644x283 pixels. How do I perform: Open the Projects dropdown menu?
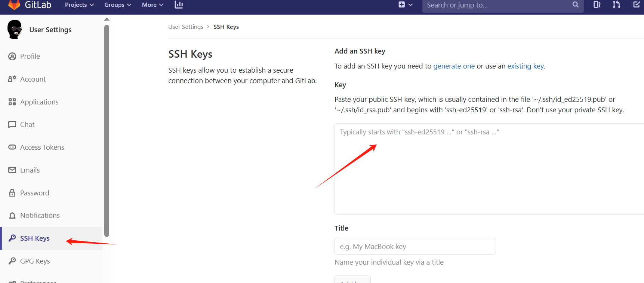(79, 5)
